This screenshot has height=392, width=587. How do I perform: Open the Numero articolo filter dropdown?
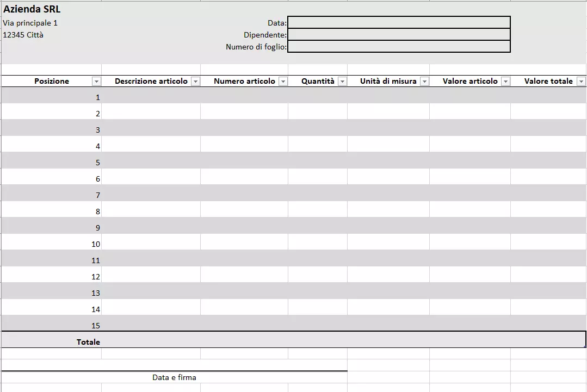tap(283, 81)
